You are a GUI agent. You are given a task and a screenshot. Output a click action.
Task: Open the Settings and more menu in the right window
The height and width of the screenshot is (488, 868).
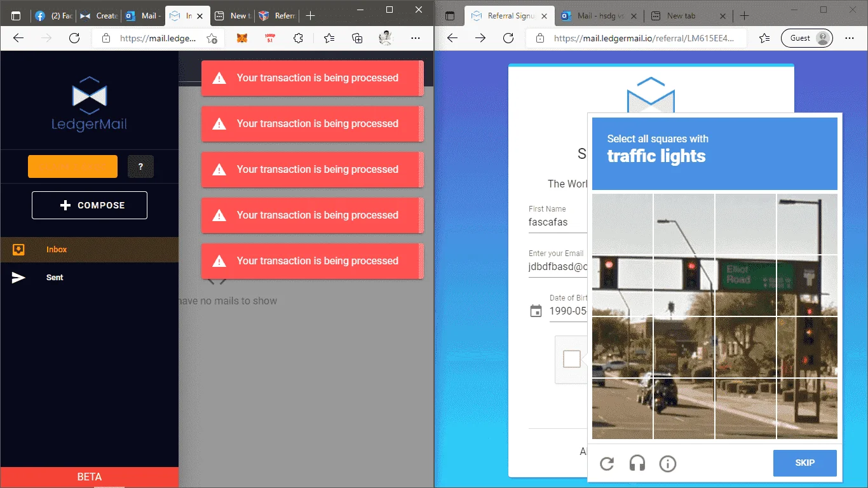pyautogui.click(x=850, y=38)
